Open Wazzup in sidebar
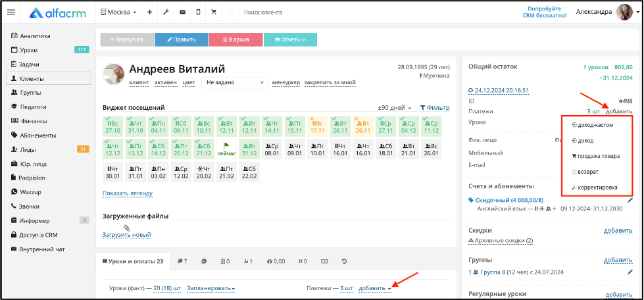644x300 pixels. (29, 192)
